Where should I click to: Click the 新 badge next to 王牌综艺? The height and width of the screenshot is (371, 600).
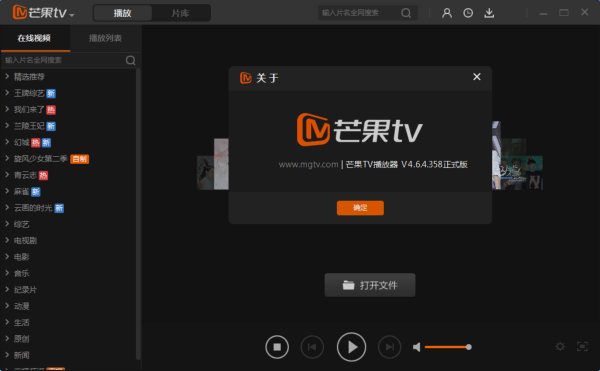(51, 93)
